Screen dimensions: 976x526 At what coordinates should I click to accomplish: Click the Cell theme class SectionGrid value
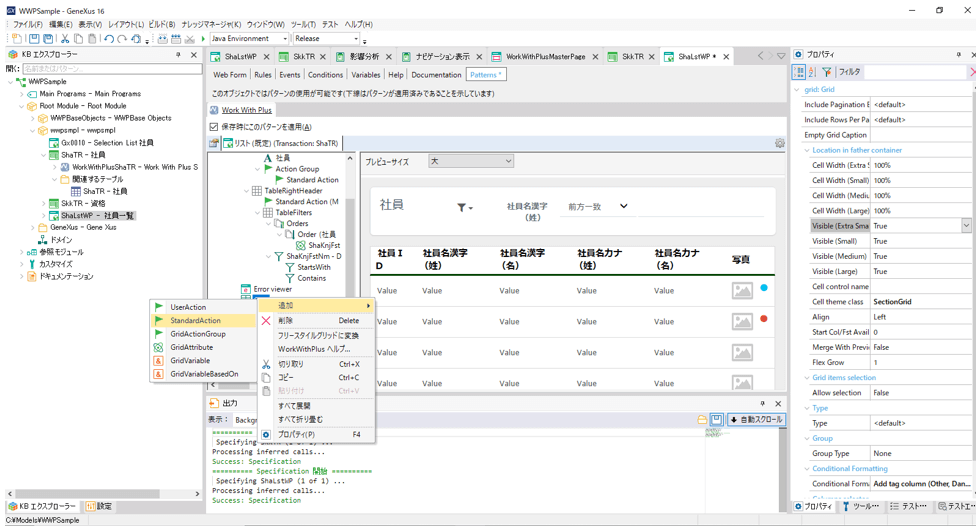[920, 302]
